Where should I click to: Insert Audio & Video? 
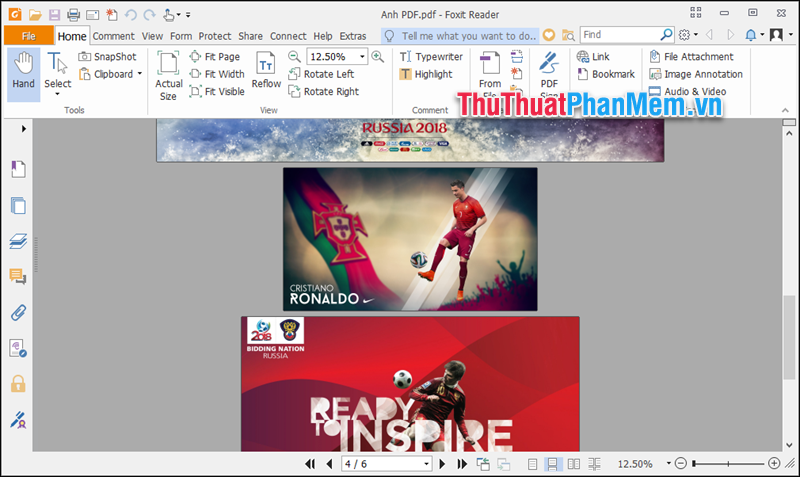(x=688, y=91)
